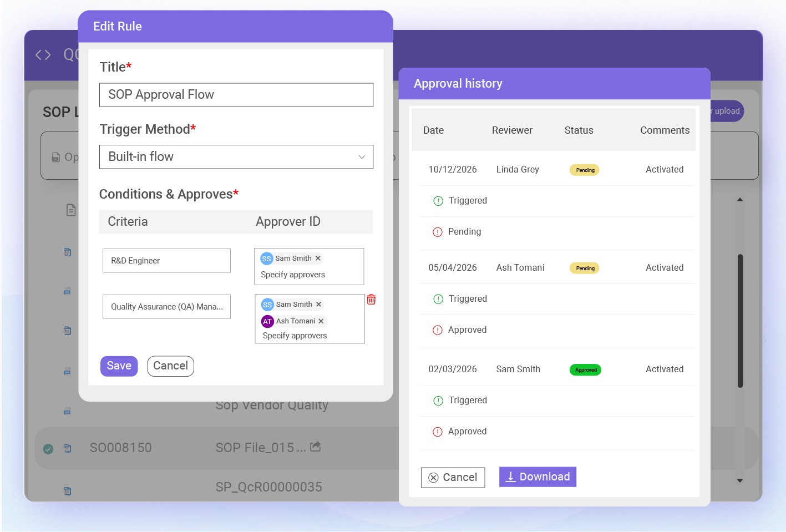Screen dimensions: 786x532
Task: Open the SOP File_015 share link icon
Action: (x=316, y=447)
